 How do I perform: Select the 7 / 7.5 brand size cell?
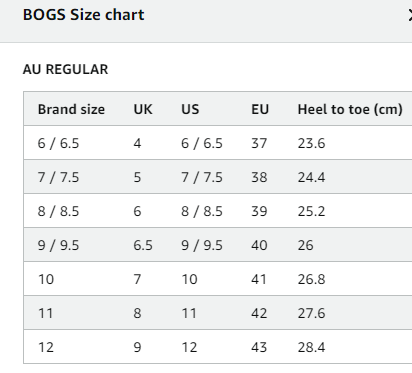point(58,177)
